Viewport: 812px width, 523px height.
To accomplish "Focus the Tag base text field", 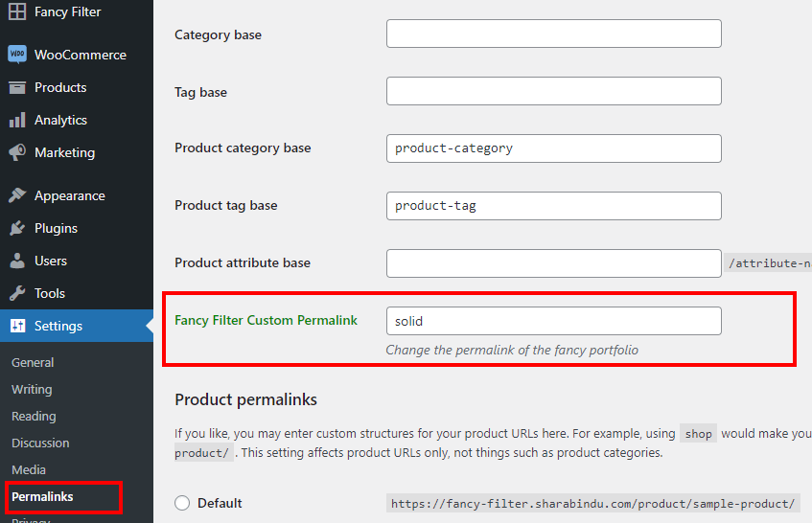I will click(553, 91).
